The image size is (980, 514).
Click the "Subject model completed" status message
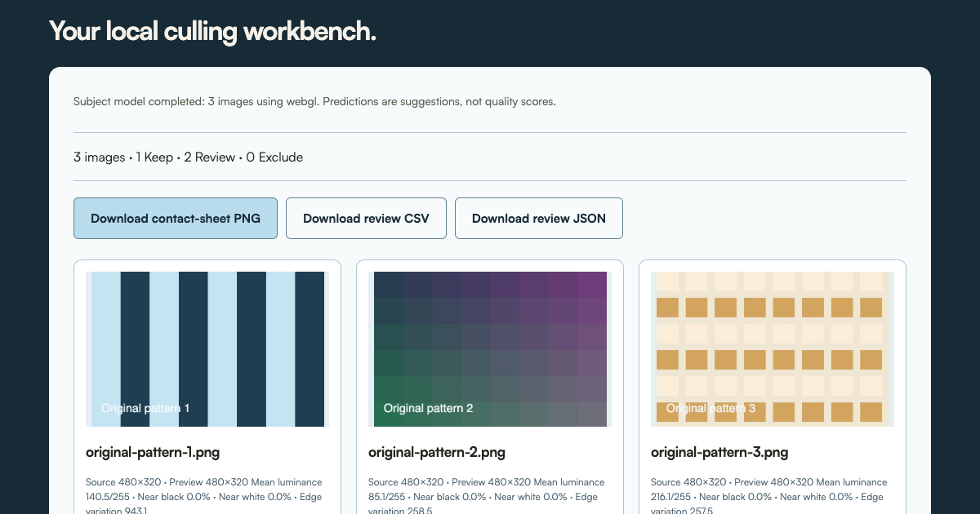point(314,102)
